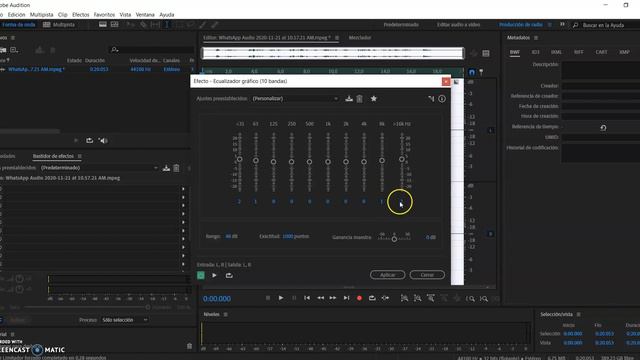The image size is (640, 360).
Task: Expand the third effects rack slot arrow
Action: coord(183,205)
